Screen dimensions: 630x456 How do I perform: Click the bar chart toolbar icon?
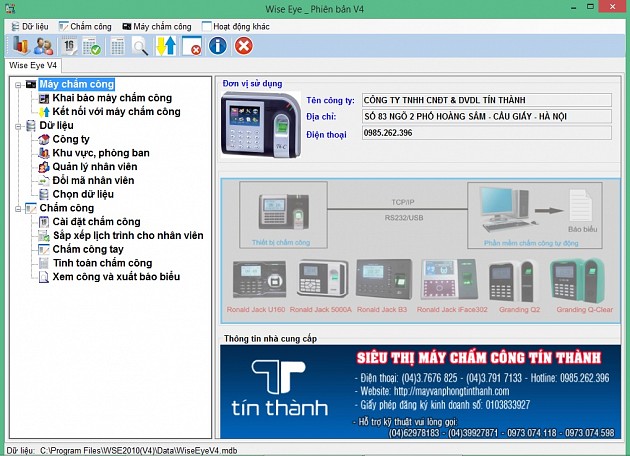pyautogui.click(x=19, y=45)
